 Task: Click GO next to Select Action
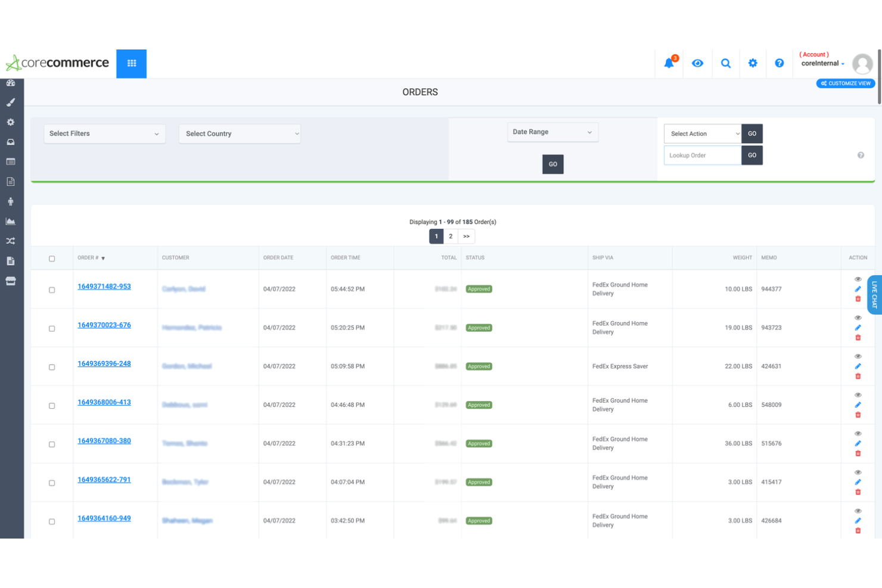(752, 133)
